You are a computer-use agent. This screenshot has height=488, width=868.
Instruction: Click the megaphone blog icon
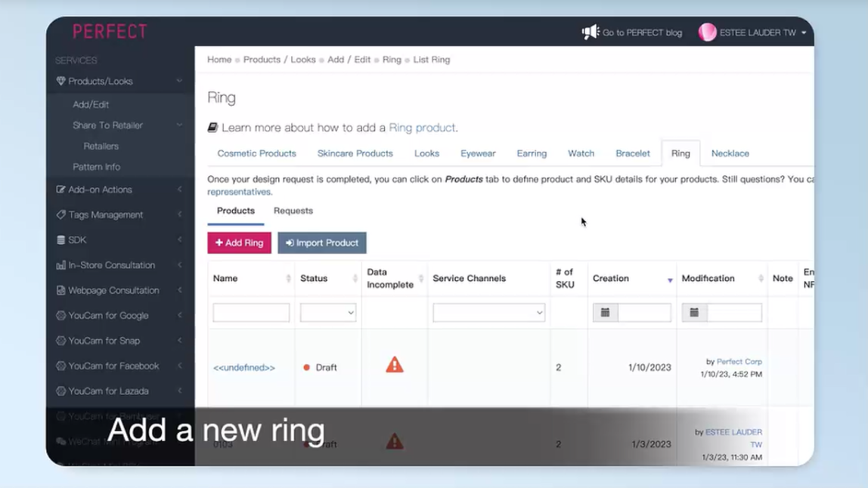tap(590, 32)
